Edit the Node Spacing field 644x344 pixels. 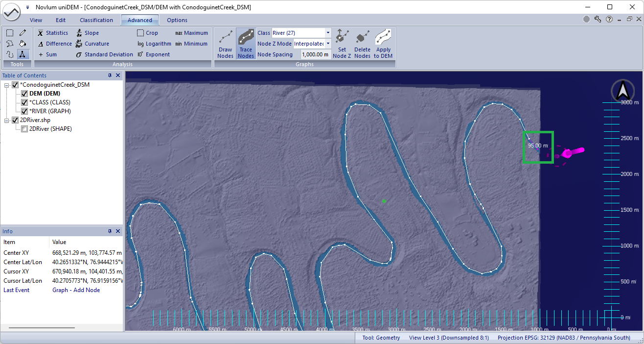[x=316, y=54]
